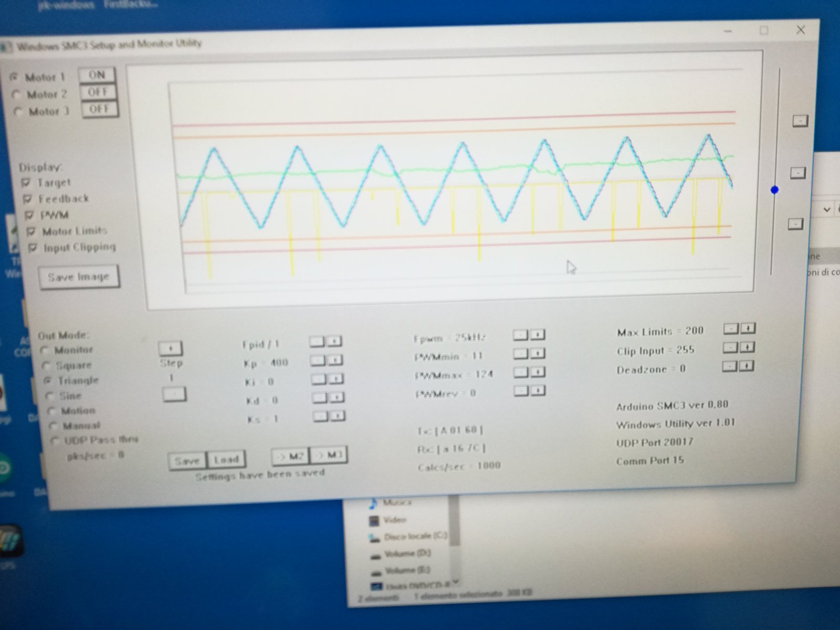Viewport: 840px width, 630px height.
Task: Increase Ks with its plus button
Action: [338, 416]
